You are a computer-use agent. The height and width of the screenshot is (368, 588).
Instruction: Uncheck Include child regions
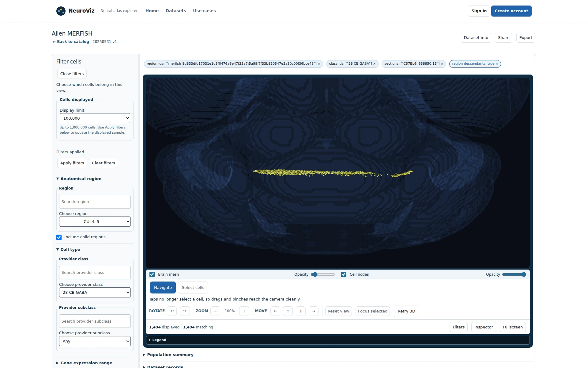pos(59,237)
